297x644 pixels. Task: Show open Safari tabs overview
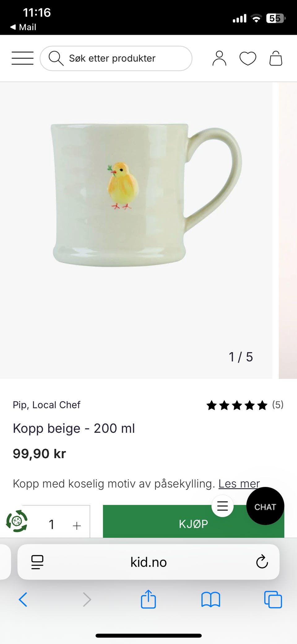(x=273, y=599)
